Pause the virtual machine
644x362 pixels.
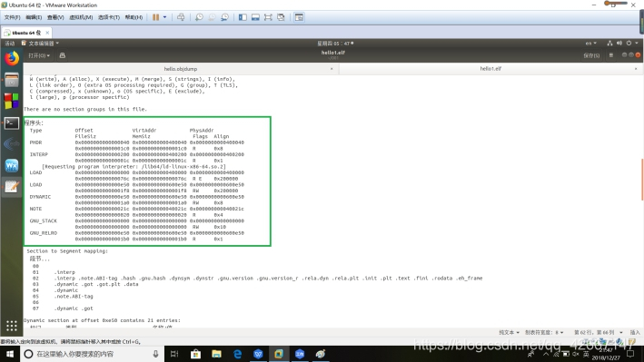coord(155,17)
